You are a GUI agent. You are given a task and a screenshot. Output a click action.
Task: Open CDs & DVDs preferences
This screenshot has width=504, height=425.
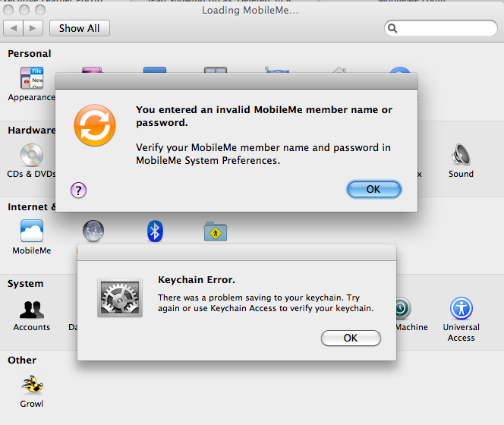click(32, 155)
